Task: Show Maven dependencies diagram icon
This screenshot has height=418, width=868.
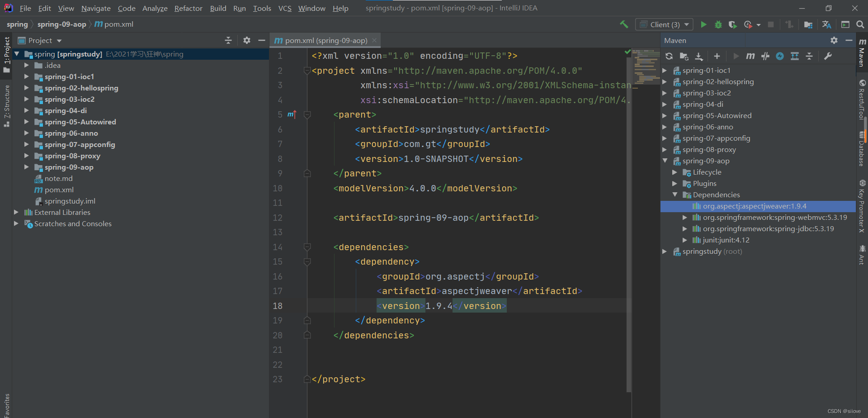Action: (795, 56)
